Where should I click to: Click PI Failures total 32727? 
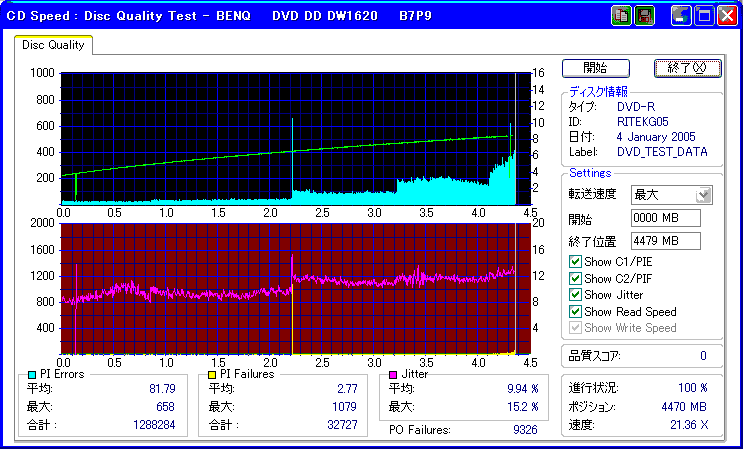coord(342,425)
